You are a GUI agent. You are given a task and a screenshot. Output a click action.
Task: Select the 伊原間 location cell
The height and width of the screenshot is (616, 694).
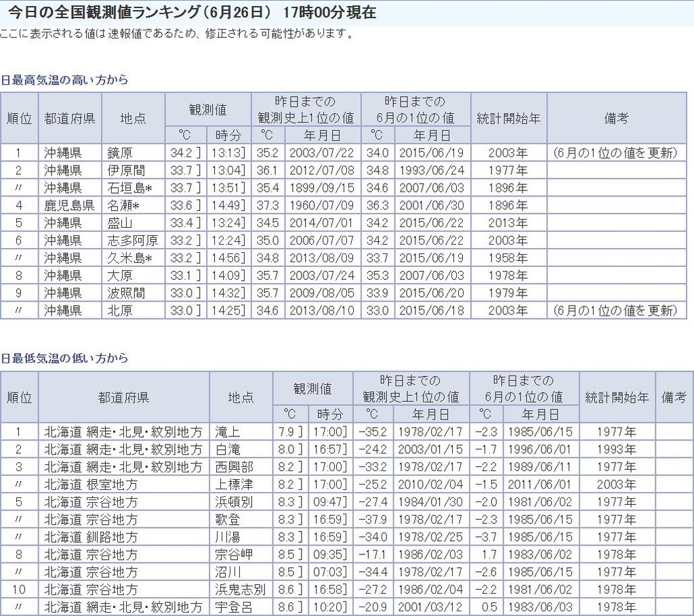tap(126, 170)
